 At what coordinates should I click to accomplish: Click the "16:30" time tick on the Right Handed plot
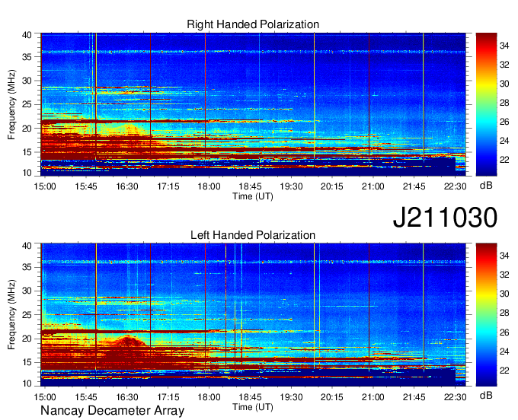click(127, 186)
